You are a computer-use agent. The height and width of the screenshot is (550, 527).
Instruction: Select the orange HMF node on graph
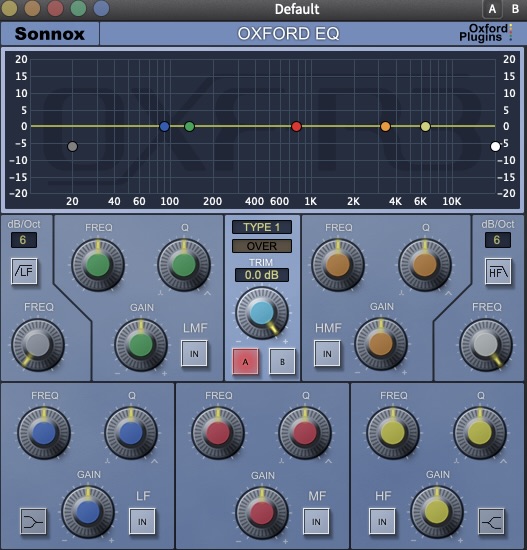tap(385, 126)
